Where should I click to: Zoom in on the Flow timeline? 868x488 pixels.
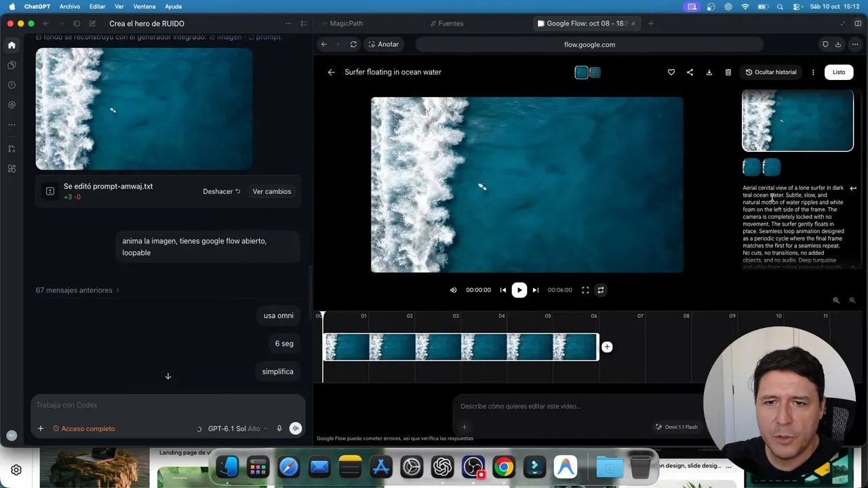852,300
